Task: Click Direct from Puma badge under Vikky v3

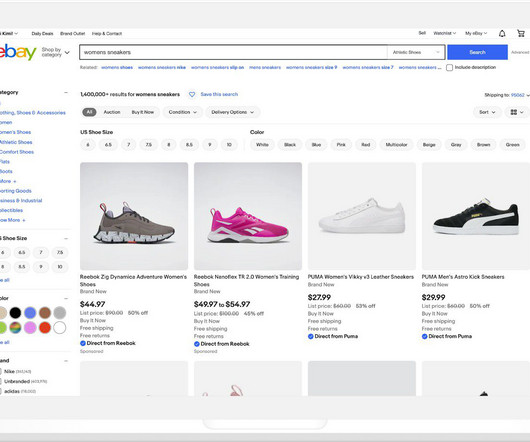Action: click(333, 336)
